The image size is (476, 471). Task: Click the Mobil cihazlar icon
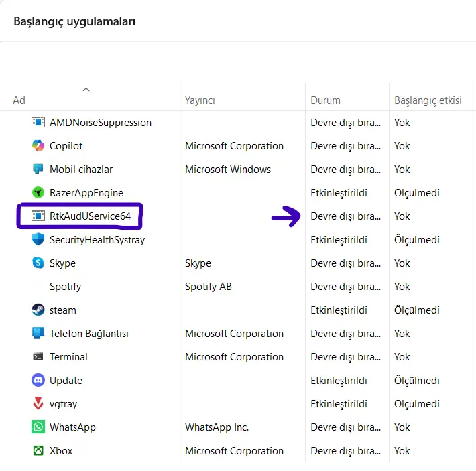coord(38,169)
